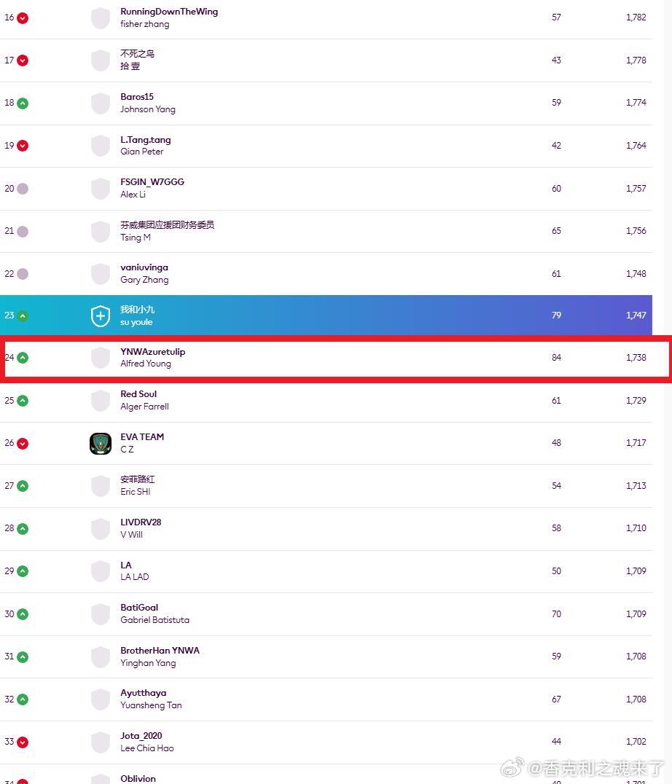This screenshot has height=784, width=672.
Task: Click red down arrow at rank 33
Action: point(23,742)
